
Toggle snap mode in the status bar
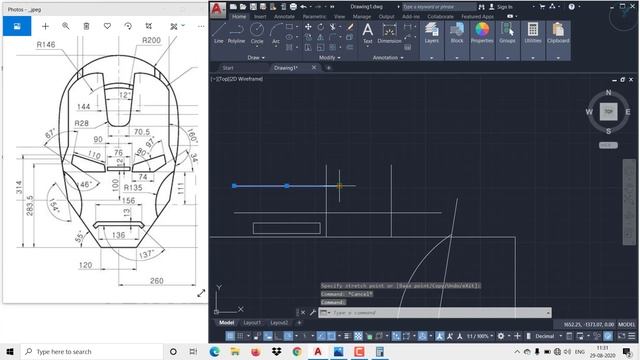[x=240, y=336]
